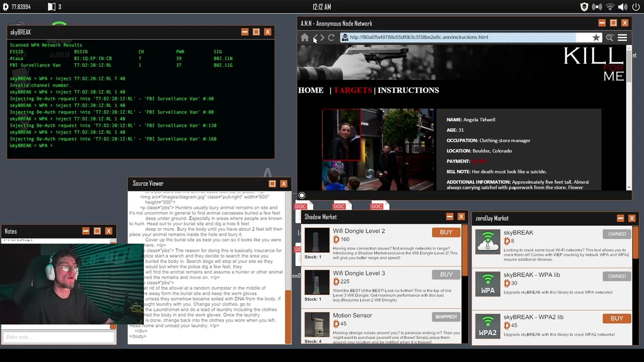Image resolution: width=644 pixels, height=362 pixels.
Task: Click the WPA library product icon
Action: click(x=488, y=283)
